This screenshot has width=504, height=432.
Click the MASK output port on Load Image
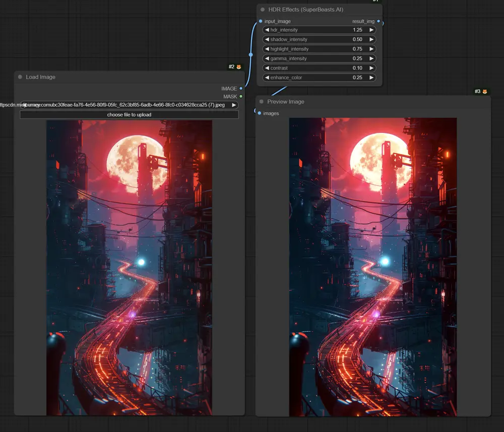coord(241,96)
